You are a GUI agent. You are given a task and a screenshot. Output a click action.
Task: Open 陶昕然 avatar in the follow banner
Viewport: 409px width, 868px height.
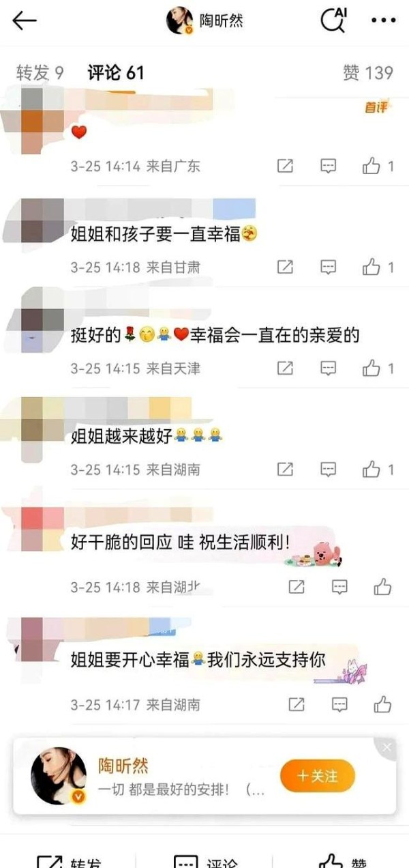point(59,776)
